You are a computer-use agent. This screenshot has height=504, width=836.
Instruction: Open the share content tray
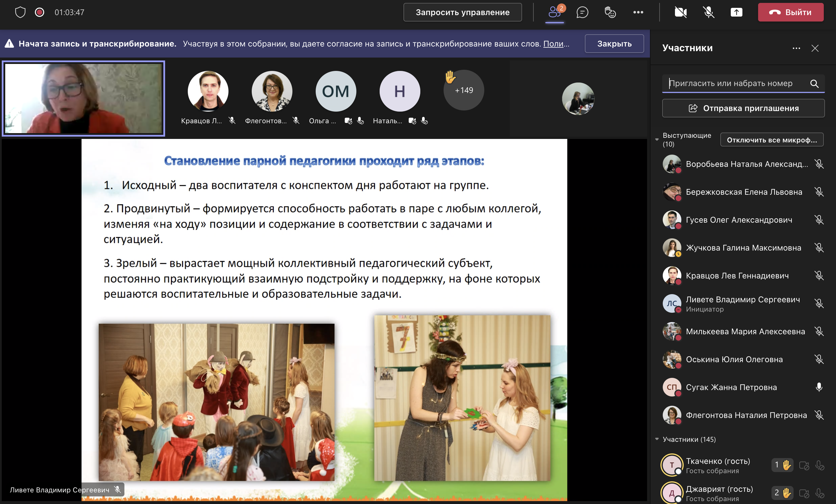tap(736, 12)
